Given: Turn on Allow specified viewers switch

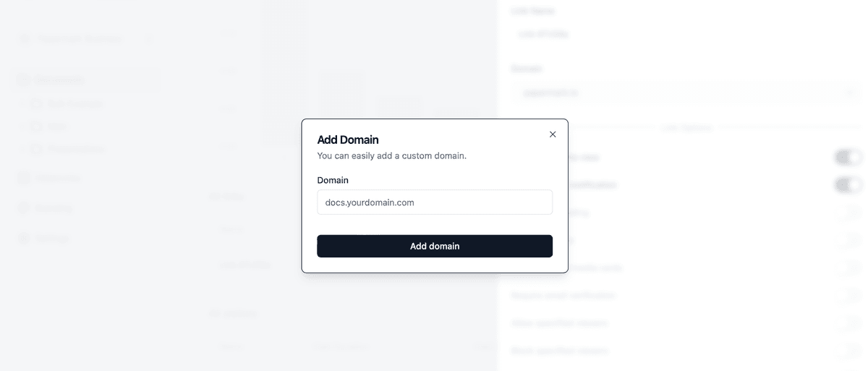Looking at the screenshot, I should click(x=848, y=323).
